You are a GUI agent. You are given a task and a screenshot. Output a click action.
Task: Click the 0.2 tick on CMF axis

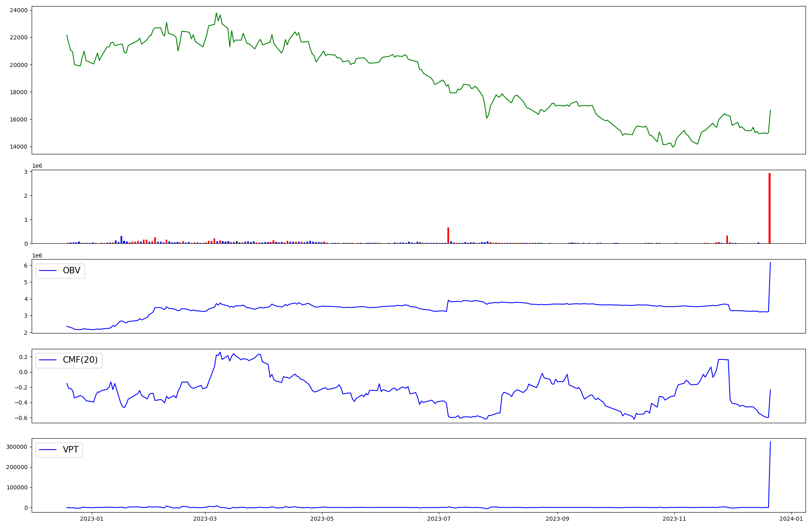[23, 357]
